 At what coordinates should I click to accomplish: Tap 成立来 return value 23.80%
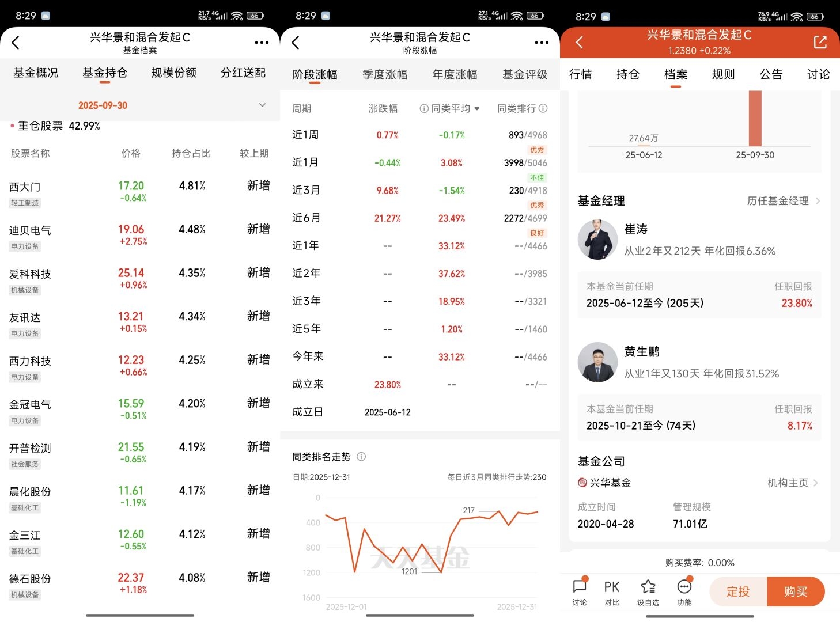[x=388, y=385]
